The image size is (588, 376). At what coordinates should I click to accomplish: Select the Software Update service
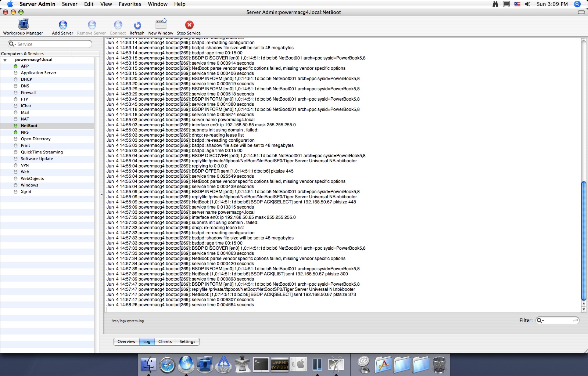click(x=47, y=159)
